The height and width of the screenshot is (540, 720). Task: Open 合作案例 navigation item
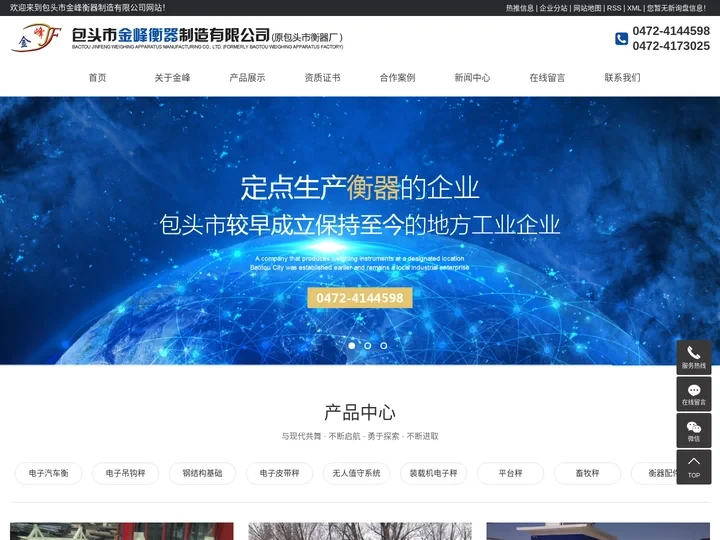tap(397, 78)
